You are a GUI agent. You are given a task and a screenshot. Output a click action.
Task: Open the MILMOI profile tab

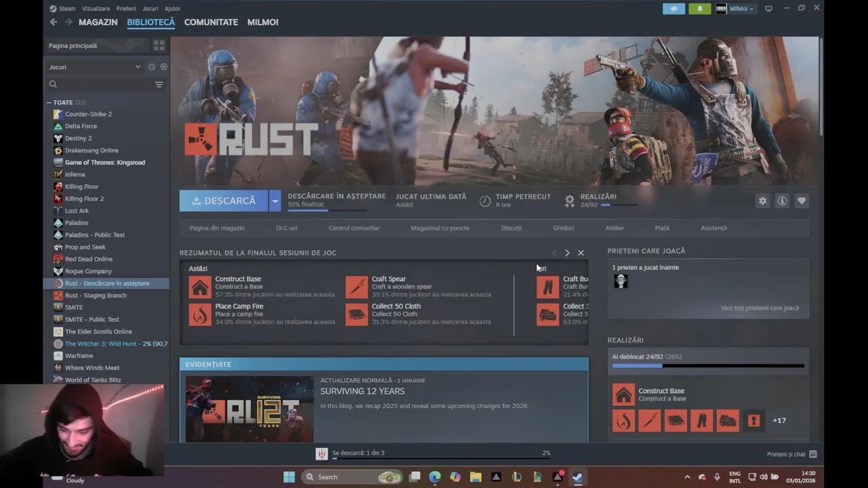[x=262, y=22]
